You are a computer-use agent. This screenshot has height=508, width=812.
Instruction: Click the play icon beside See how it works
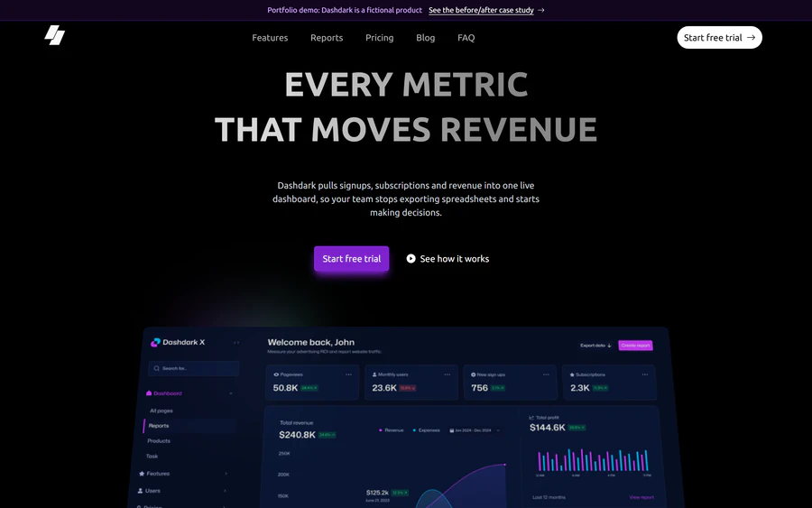point(411,258)
